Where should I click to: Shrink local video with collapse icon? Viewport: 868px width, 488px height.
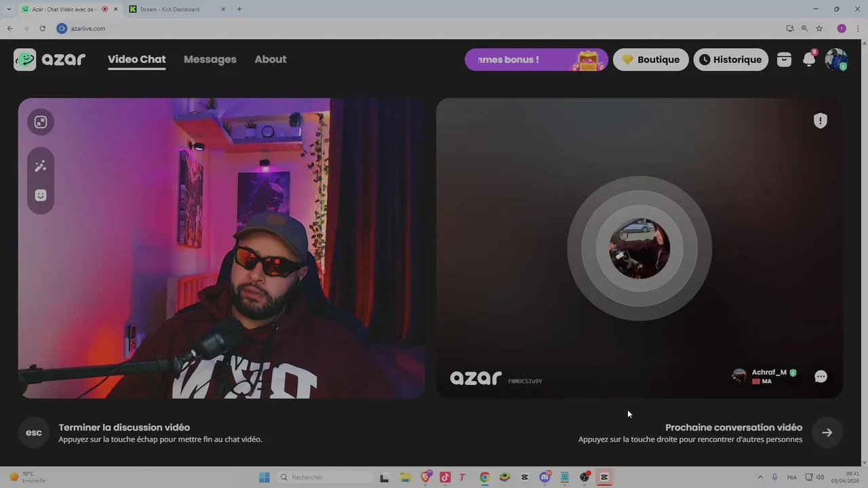(x=41, y=122)
